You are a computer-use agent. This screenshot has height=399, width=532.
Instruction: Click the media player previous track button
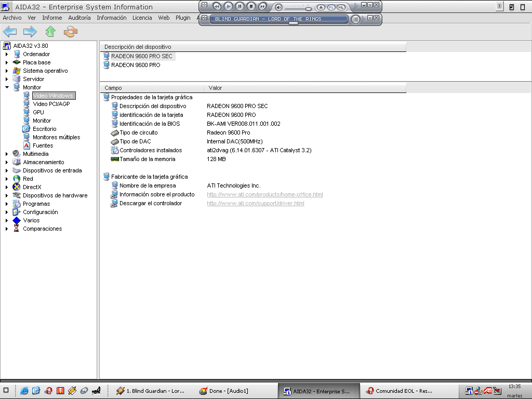pyautogui.click(x=217, y=6)
